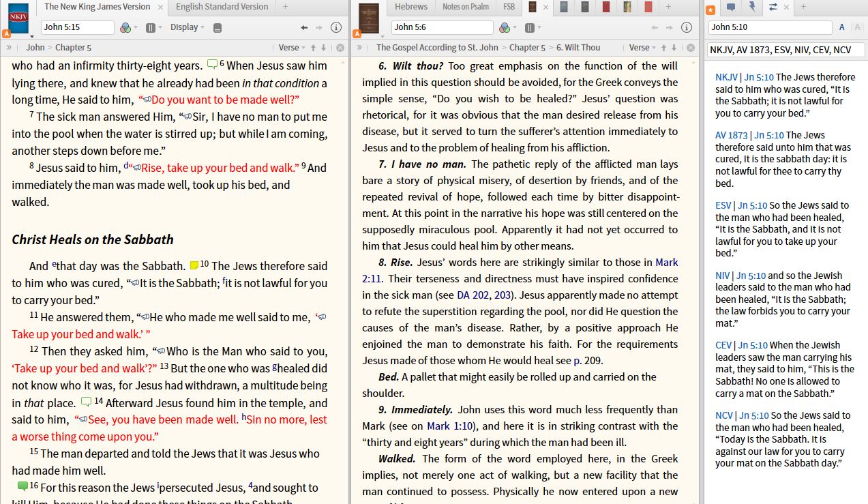
Task: Switch to the speech bubble tab
Action: (x=731, y=7)
